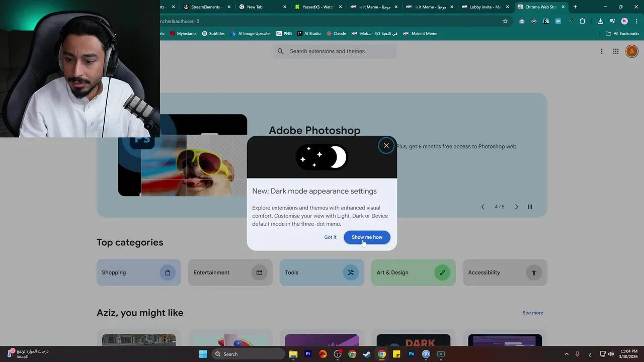Open the Windows Start menu
644x362 pixels.
[203, 354]
